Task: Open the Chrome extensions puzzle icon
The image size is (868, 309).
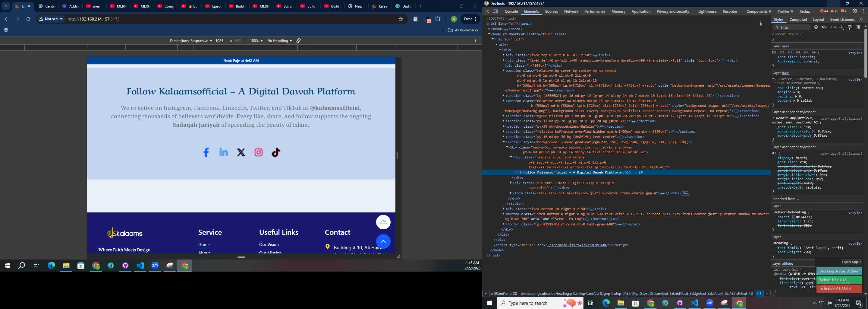Action: [x=438, y=19]
